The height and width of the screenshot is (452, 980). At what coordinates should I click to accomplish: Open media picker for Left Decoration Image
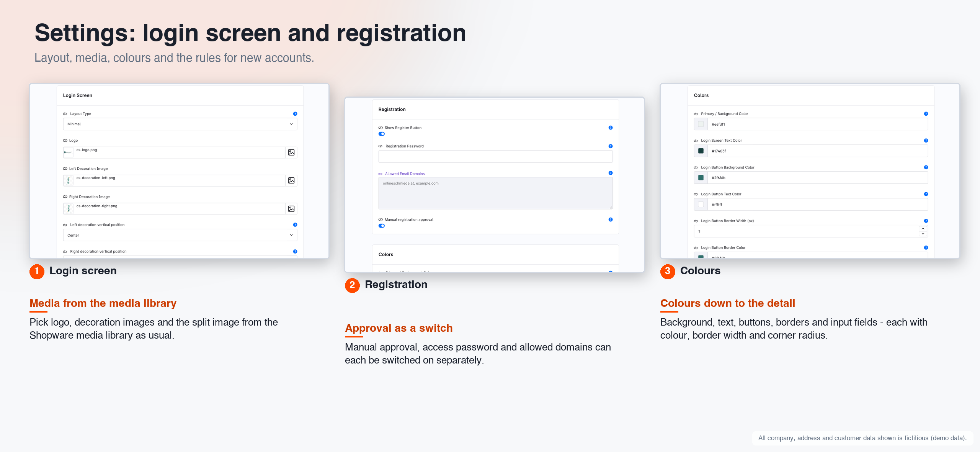[x=291, y=180]
